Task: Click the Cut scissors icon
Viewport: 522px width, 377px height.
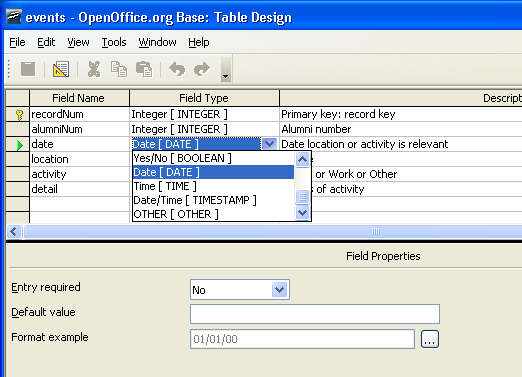Action: point(94,69)
